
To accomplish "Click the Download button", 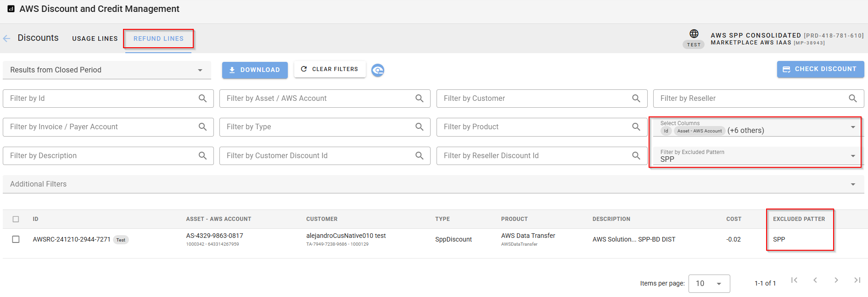I will [x=255, y=70].
